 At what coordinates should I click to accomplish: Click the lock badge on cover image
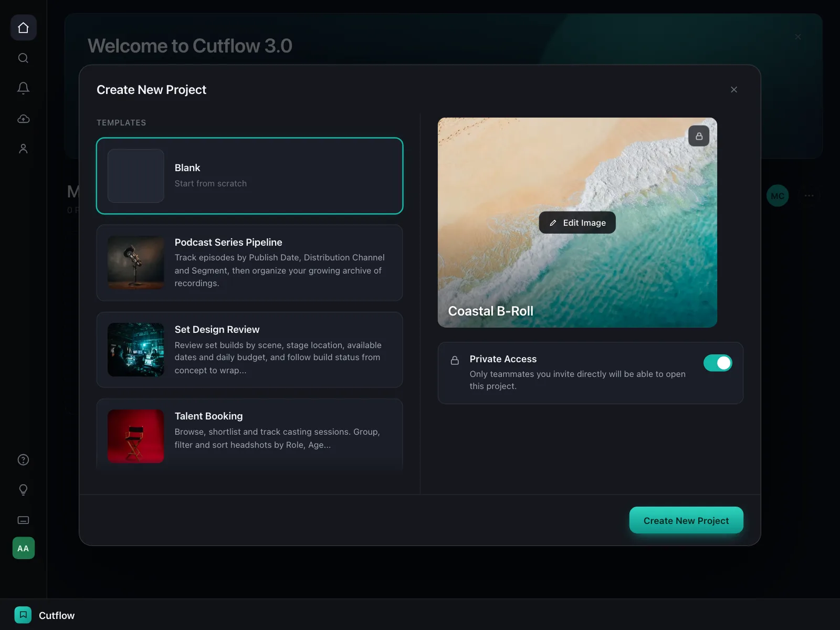[x=699, y=136]
